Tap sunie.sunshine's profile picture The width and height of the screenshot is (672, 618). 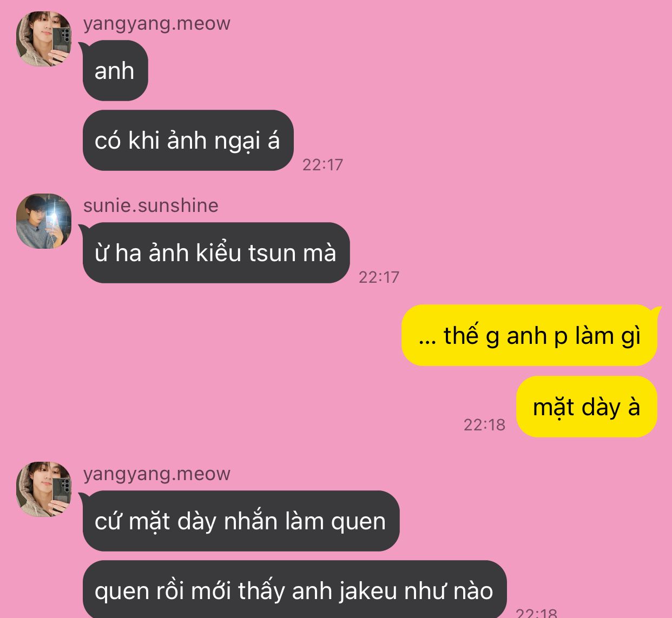(44, 221)
